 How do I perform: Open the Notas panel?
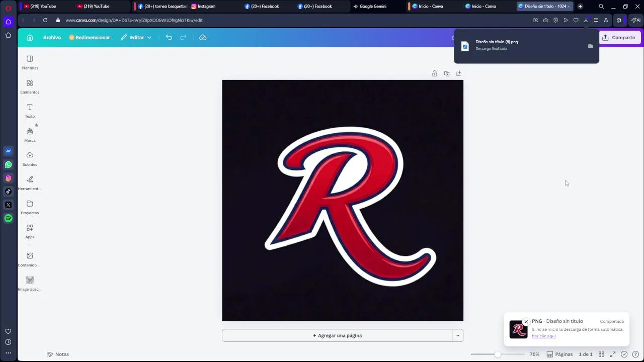[58, 354]
